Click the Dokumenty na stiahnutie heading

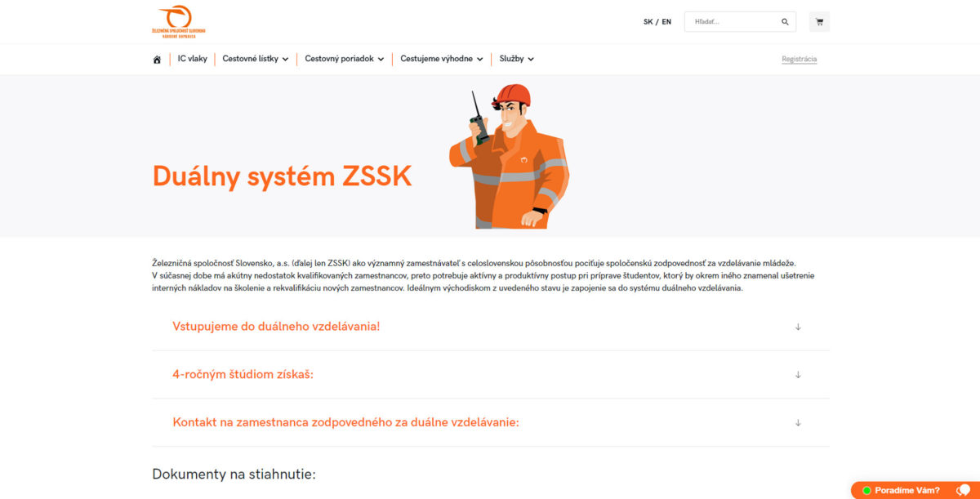[234, 474]
